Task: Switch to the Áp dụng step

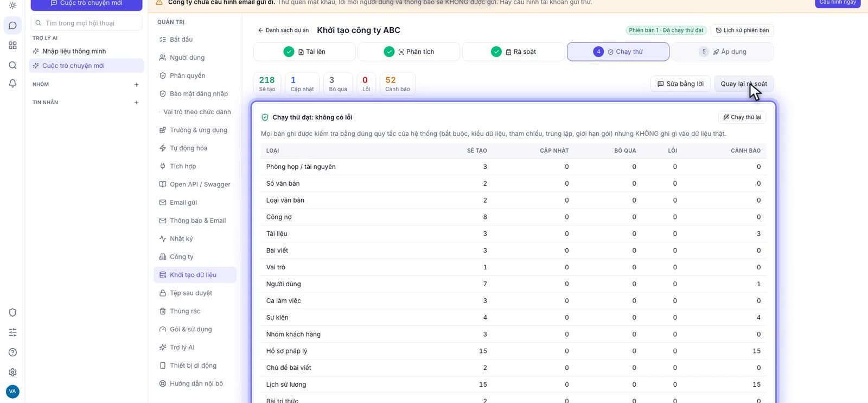Action: (x=723, y=52)
